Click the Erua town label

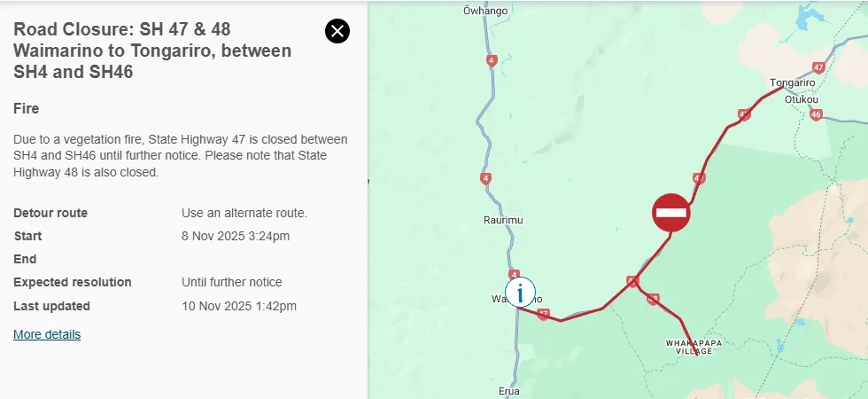click(508, 390)
